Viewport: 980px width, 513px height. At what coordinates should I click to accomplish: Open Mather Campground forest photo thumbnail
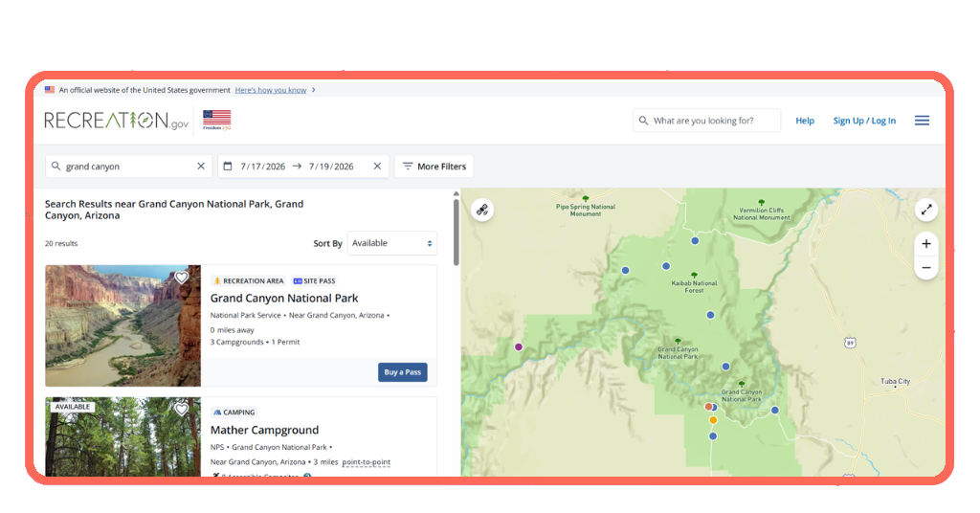[123, 436]
